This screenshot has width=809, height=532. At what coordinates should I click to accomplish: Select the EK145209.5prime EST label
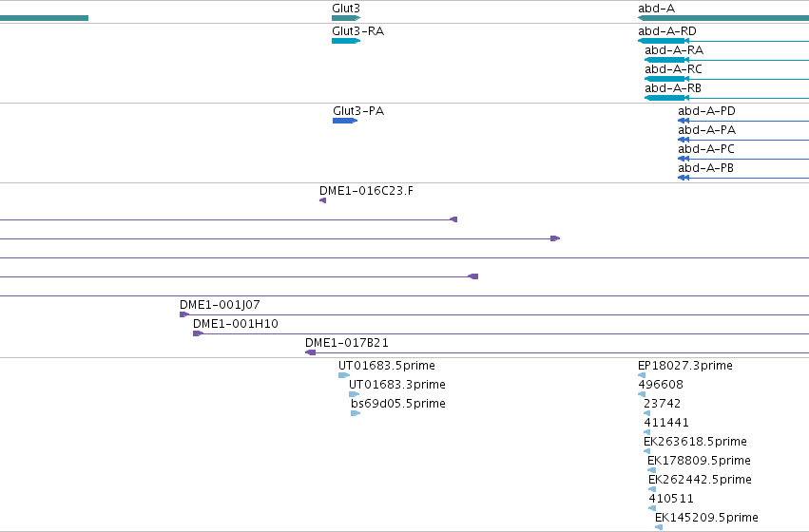706,518
